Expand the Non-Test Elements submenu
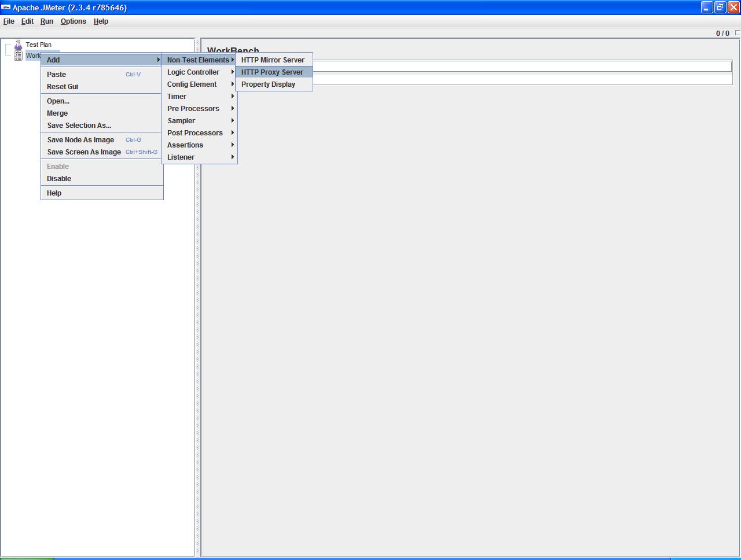Viewport: 741px width, 560px height. [x=199, y=60]
